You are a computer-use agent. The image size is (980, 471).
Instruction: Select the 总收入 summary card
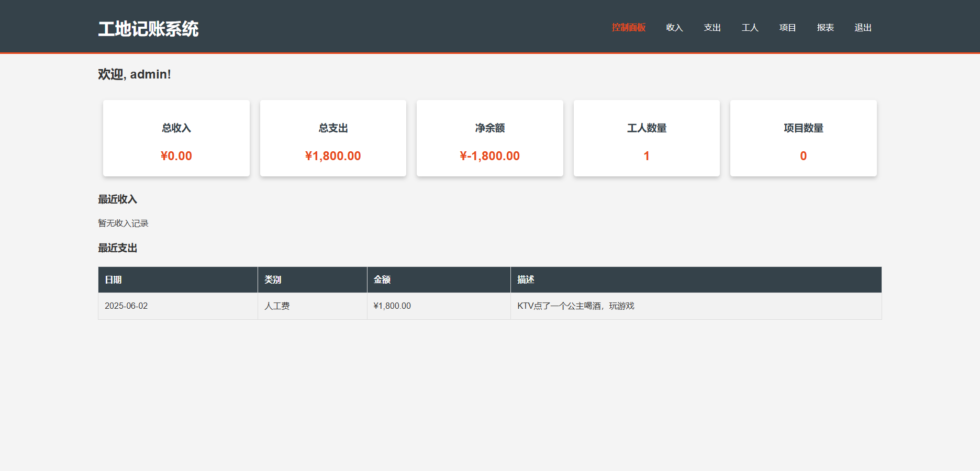coord(176,138)
